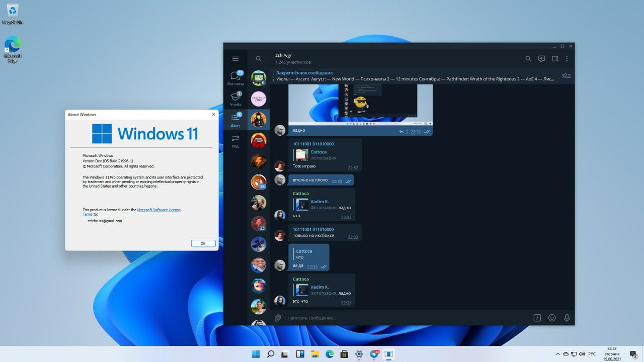The height and width of the screenshot is (362, 644).
Task: Select the Двач folder tab
Action: click(x=235, y=120)
